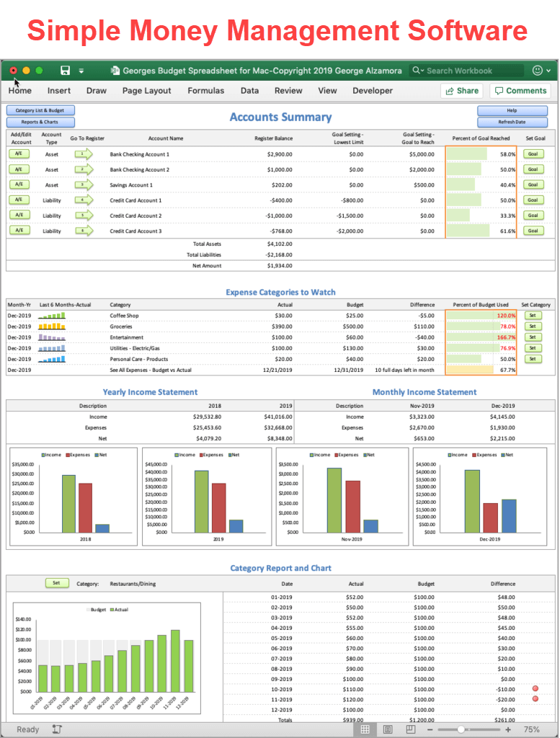
Task: Switch to Page Layout view in the status bar
Action: (x=388, y=729)
